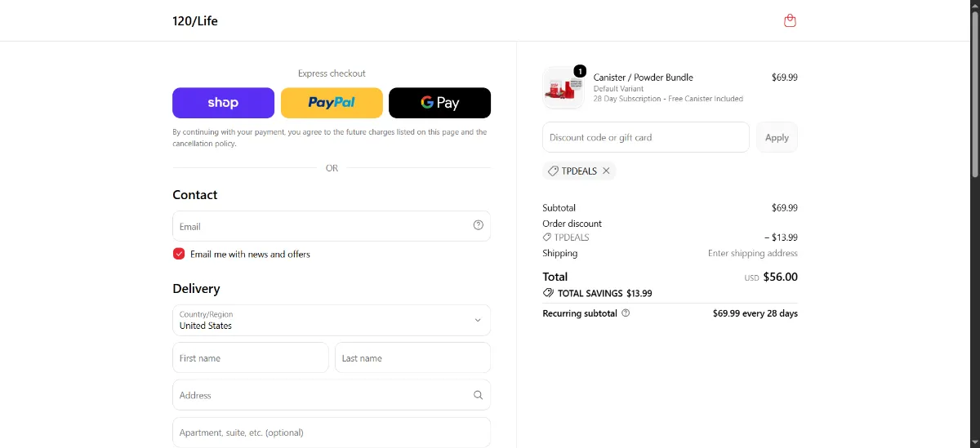The image size is (980, 448).
Task: Click into the Last name field
Action: tap(412, 357)
